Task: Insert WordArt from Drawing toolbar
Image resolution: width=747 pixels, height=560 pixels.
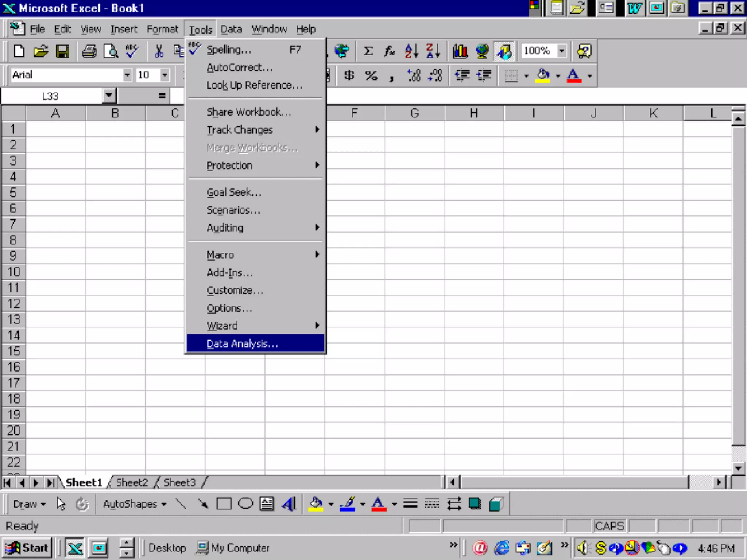Action: tap(289, 504)
